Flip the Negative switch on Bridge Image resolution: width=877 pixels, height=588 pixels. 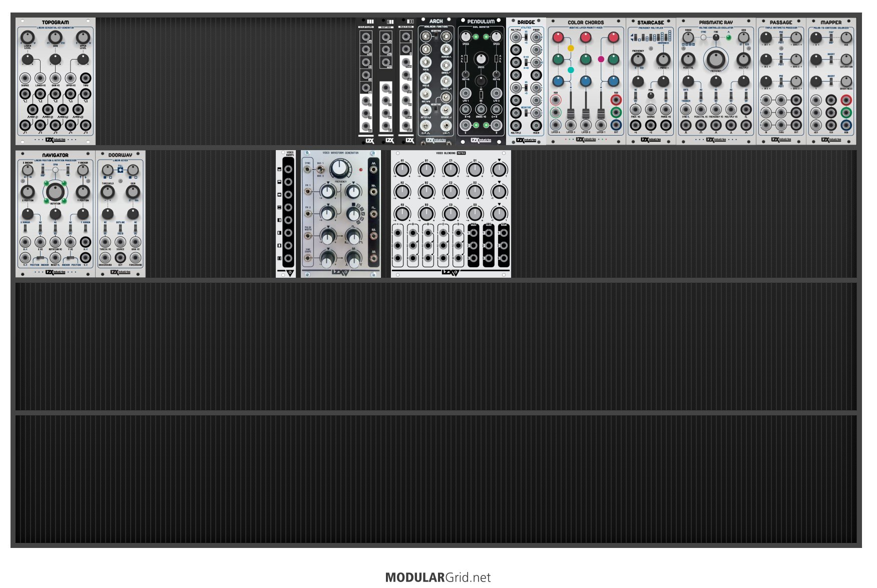[x=526, y=113]
